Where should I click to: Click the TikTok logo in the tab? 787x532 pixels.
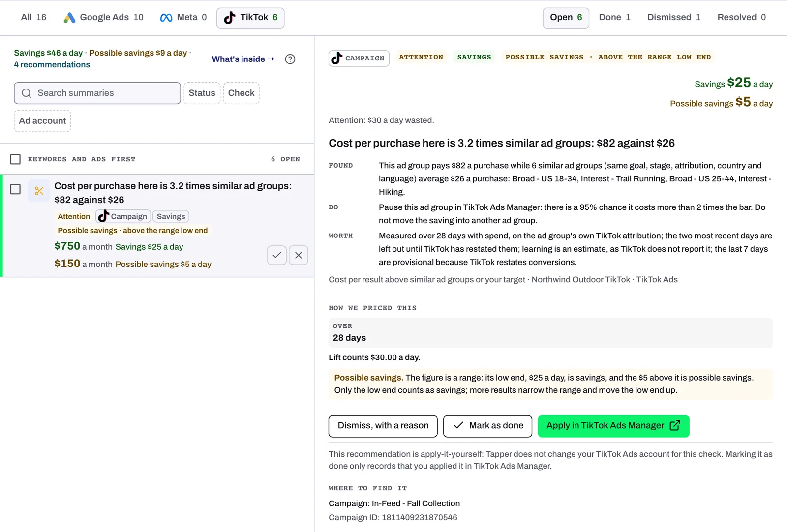[230, 18]
